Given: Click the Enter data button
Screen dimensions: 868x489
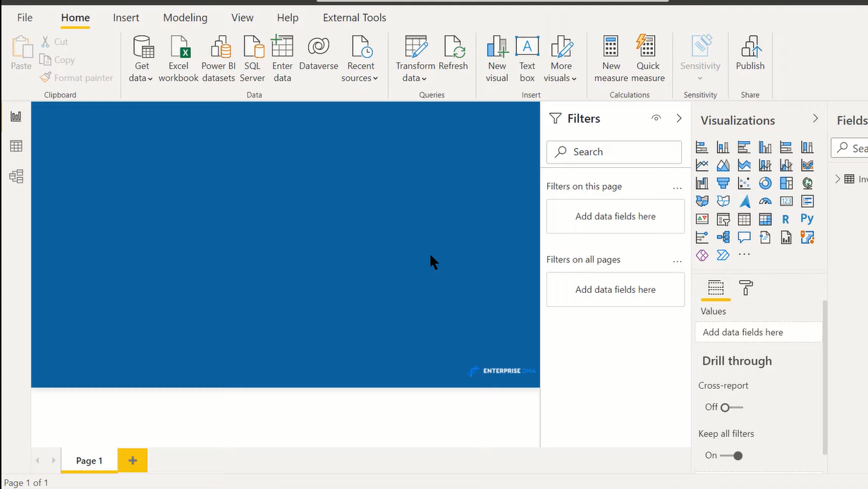Looking at the screenshot, I should click(x=282, y=59).
